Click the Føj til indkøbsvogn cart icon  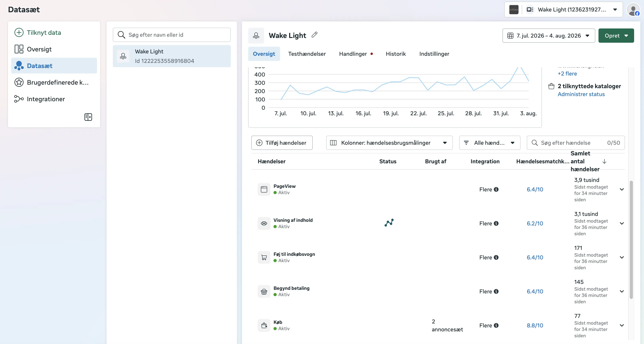click(264, 257)
